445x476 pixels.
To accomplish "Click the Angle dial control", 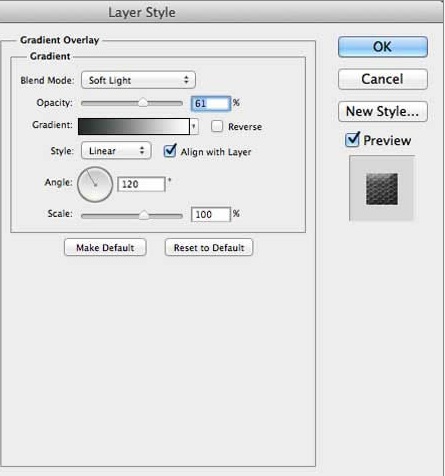I will 95,184.
